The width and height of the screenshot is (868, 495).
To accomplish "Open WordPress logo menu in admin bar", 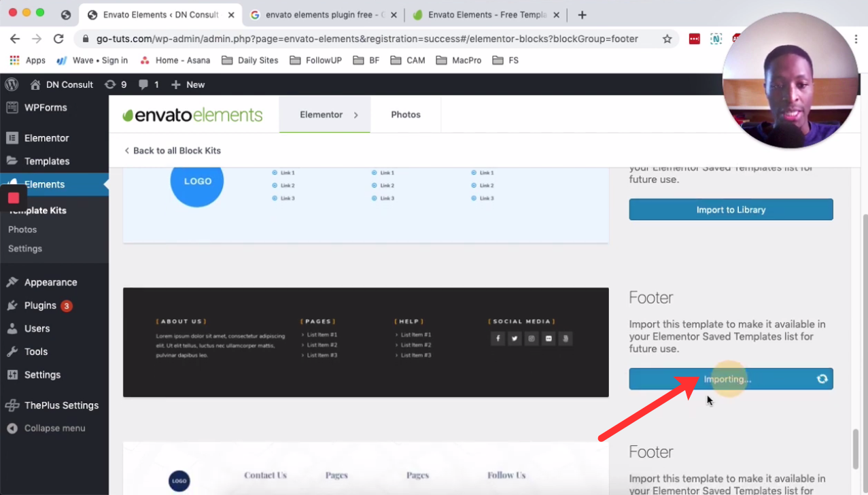I will pyautogui.click(x=12, y=84).
